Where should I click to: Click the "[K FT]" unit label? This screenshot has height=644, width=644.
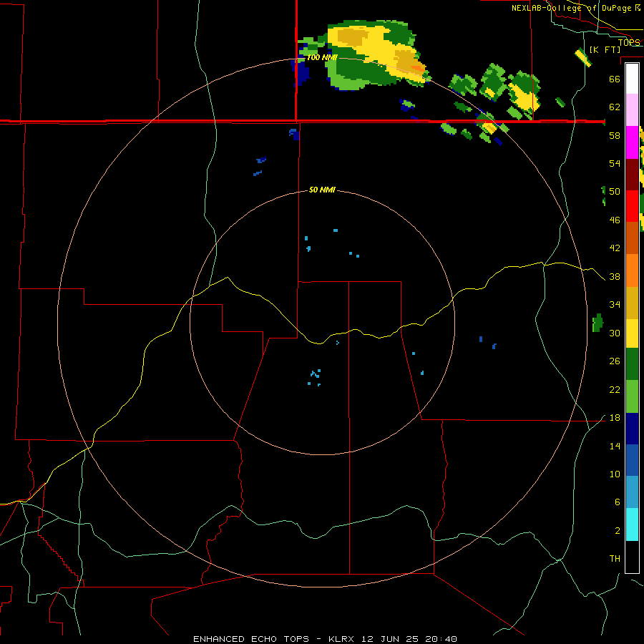pos(605,49)
